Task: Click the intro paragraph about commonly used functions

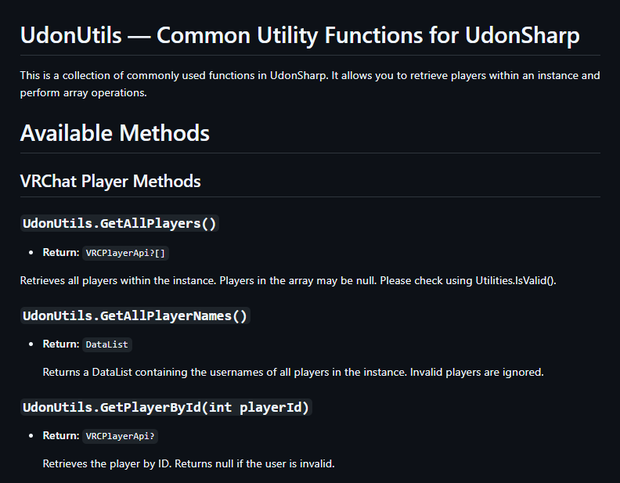Action: point(310,84)
